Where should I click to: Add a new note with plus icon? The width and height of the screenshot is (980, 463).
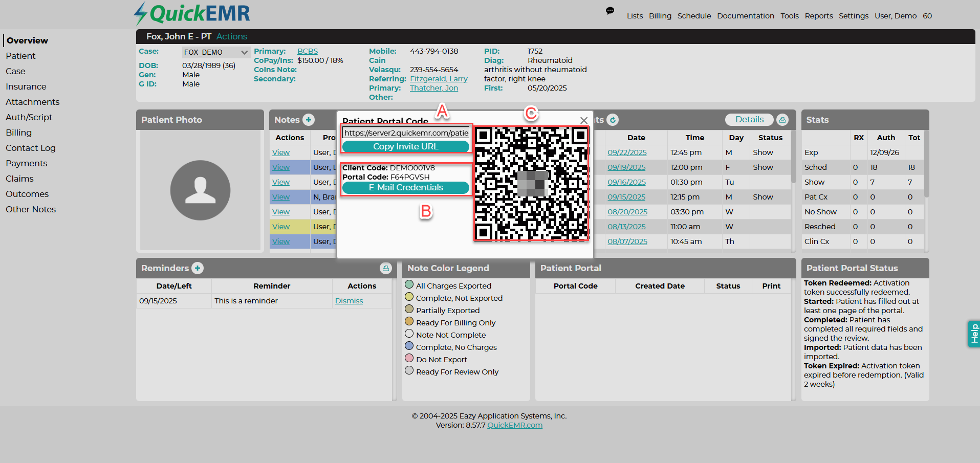pos(309,120)
